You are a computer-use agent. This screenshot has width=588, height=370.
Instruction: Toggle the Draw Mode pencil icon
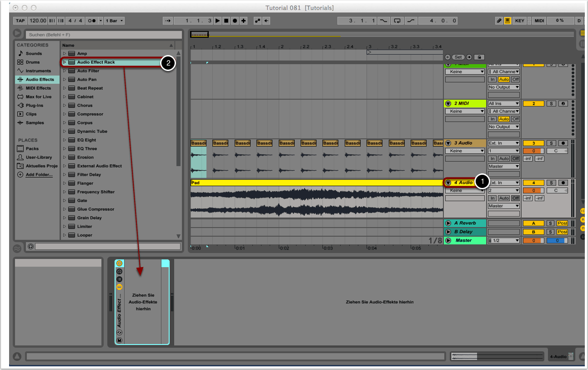[x=499, y=21]
